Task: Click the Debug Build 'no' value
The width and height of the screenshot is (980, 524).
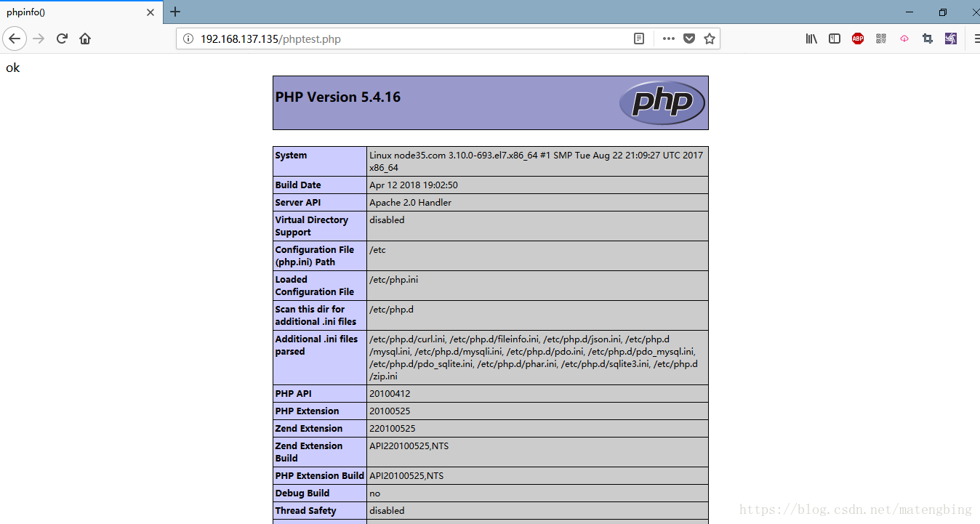Action: 375,493
